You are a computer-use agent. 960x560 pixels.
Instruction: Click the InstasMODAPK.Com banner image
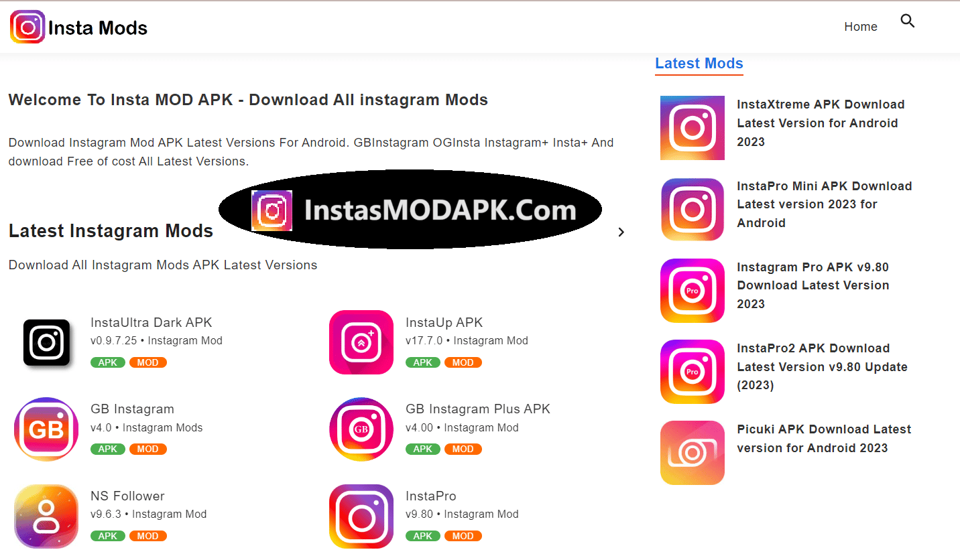point(410,210)
